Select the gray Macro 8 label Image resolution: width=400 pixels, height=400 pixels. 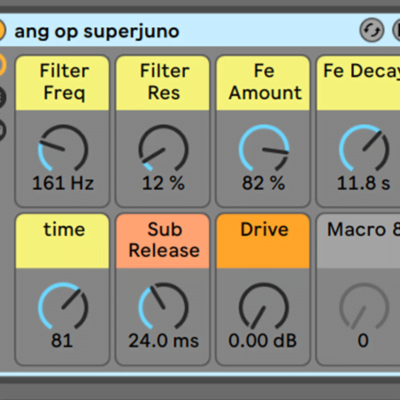pyautogui.click(x=358, y=241)
